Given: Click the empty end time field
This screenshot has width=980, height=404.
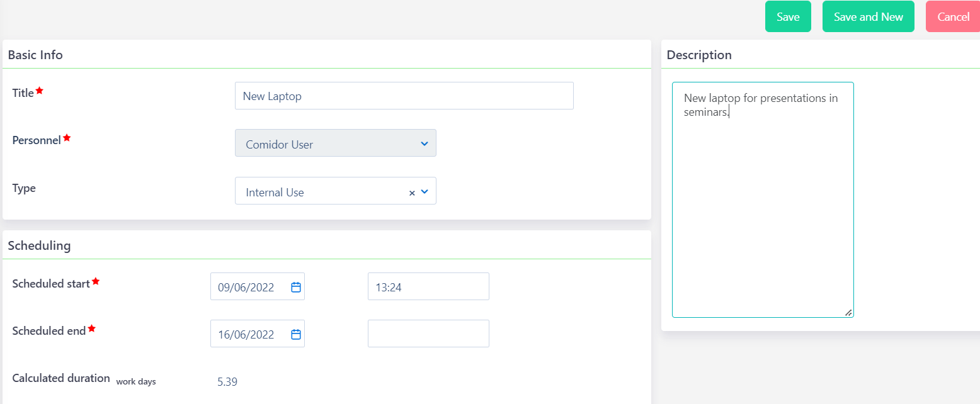Looking at the screenshot, I should pos(428,334).
